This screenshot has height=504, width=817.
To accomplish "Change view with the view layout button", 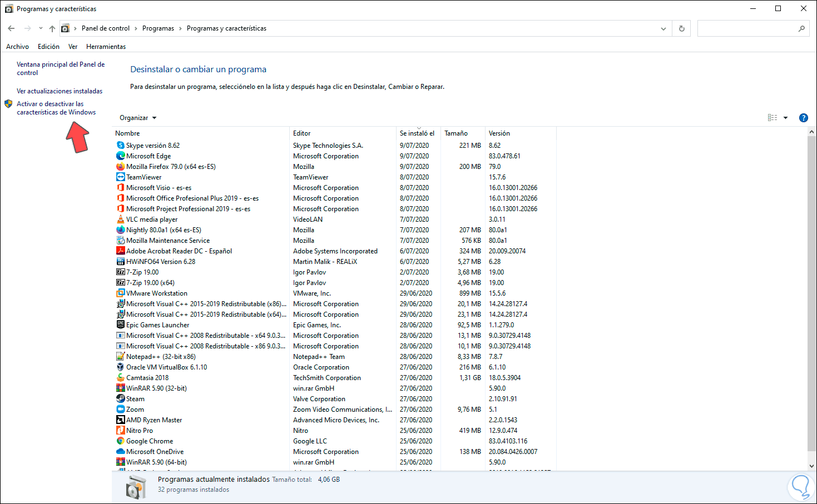I will [x=773, y=118].
